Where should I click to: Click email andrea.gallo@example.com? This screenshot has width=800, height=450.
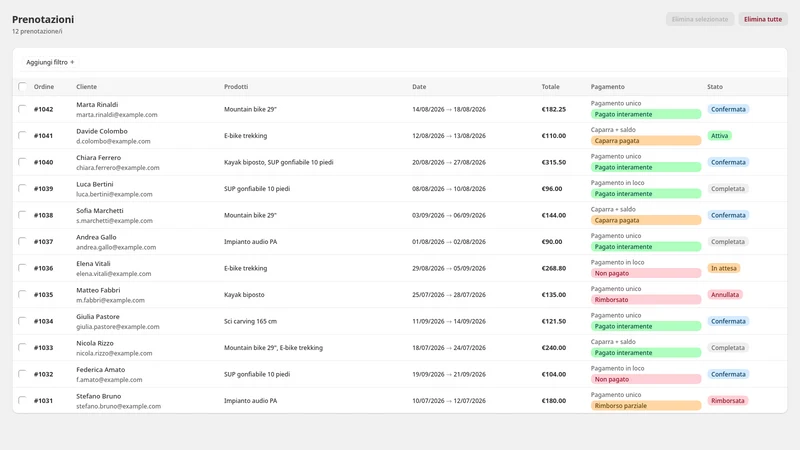tap(116, 247)
